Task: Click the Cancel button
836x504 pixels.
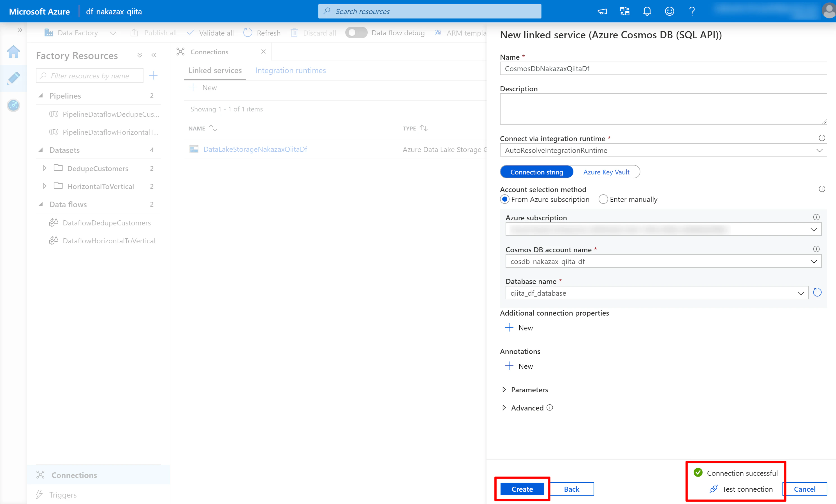Action: pyautogui.click(x=804, y=489)
